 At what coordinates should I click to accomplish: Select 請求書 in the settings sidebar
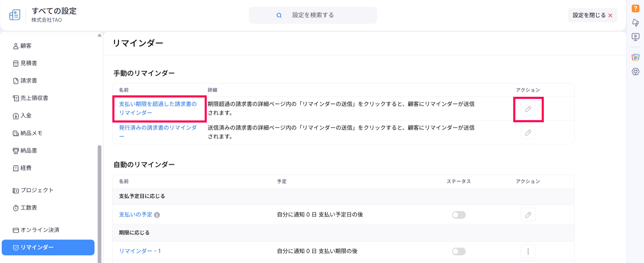(x=29, y=81)
